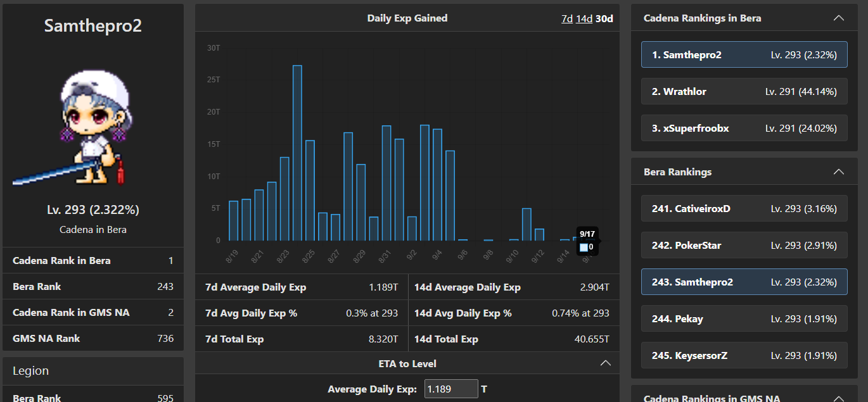The width and height of the screenshot is (868, 402).
Task: Click the Legion section heading
Action: tap(30, 371)
